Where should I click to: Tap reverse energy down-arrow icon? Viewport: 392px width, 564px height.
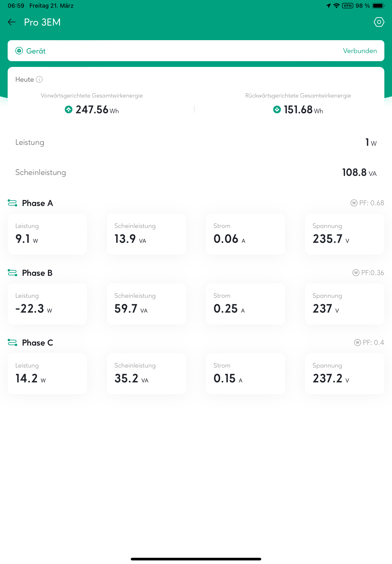point(277,109)
